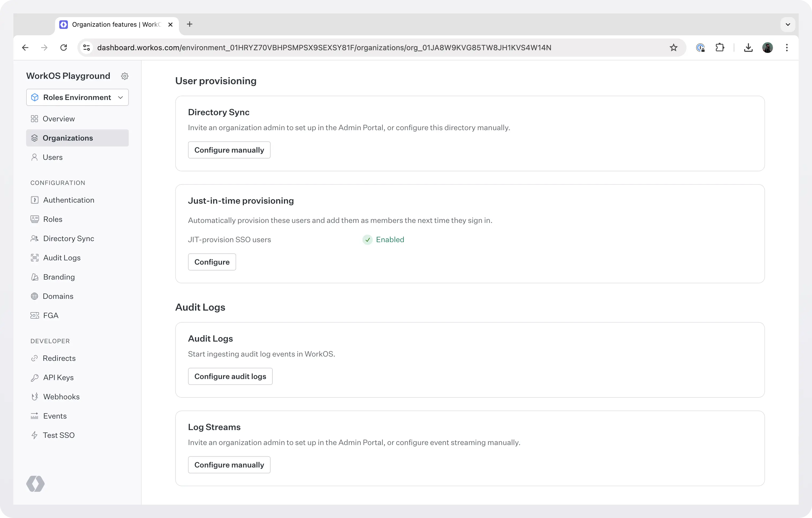812x518 pixels.
Task: Open browser downloads
Action: coord(748,48)
